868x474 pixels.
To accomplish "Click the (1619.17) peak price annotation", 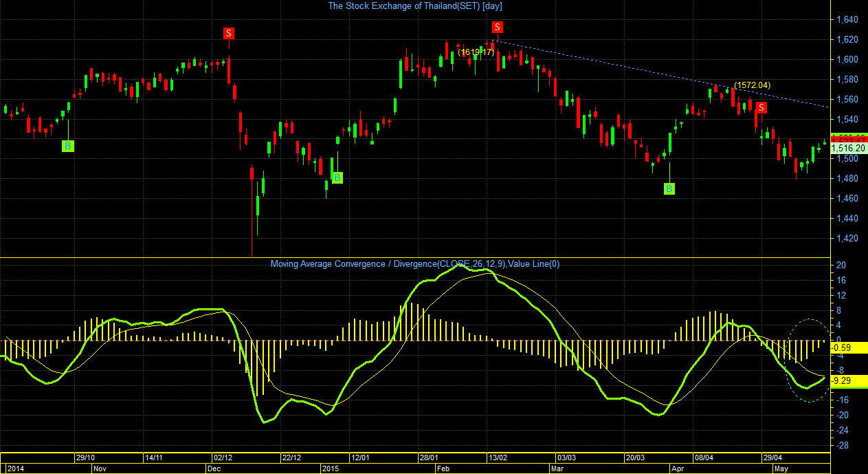I will pos(476,52).
